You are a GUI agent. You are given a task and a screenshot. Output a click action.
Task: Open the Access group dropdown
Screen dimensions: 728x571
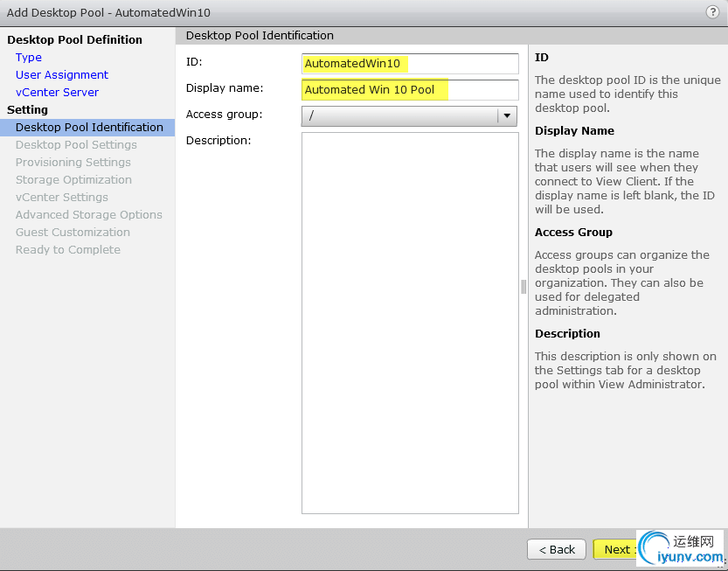409,116
